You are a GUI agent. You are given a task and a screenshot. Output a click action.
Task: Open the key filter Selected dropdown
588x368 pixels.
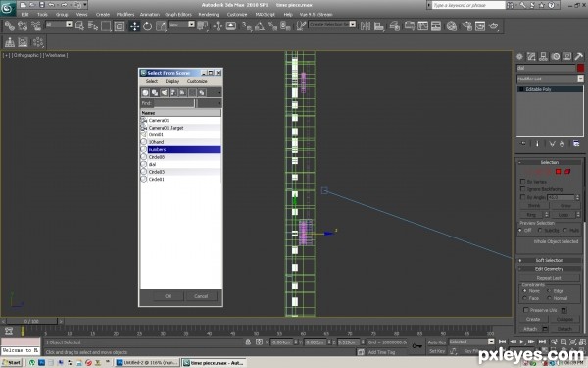pyautogui.click(x=491, y=342)
